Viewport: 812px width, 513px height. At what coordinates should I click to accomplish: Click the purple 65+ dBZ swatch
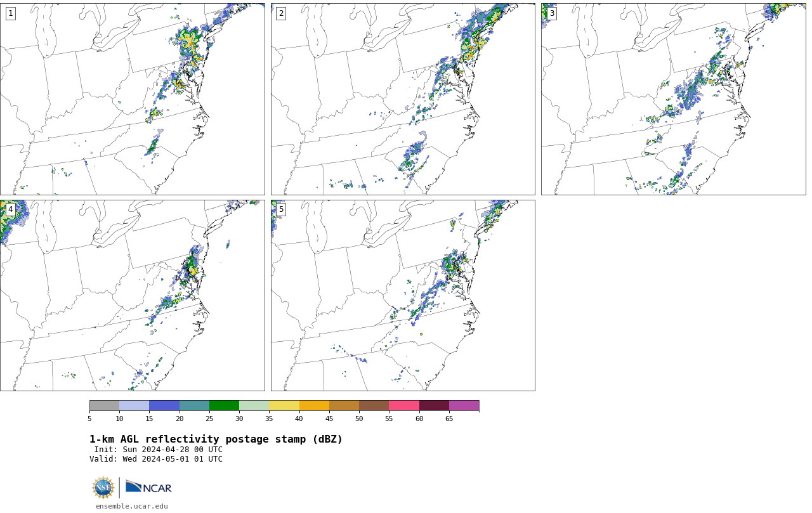pos(464,406)
